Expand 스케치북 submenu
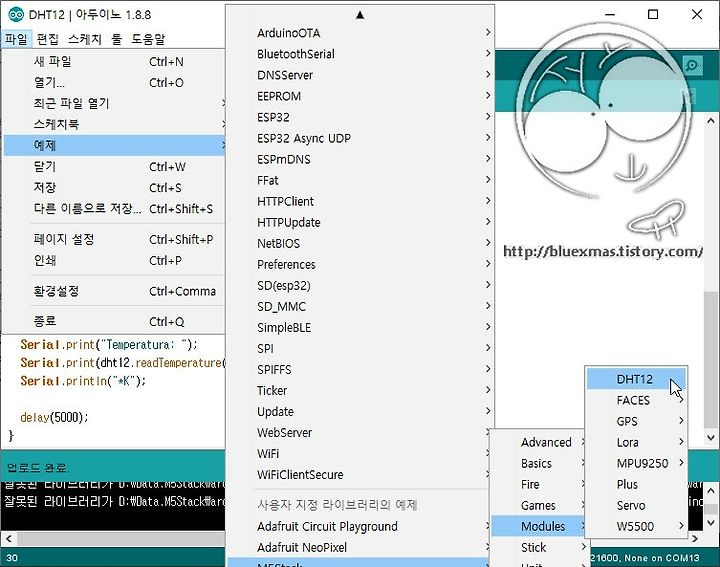Screen dimensions: 720x567 [114, 124]
